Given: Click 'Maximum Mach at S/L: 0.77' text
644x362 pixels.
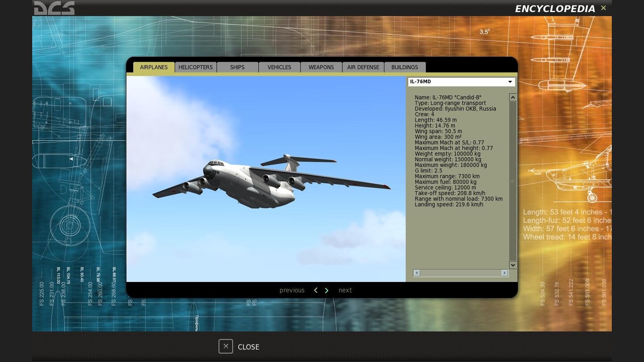Looking at the screenshot, I should (449, 143).
